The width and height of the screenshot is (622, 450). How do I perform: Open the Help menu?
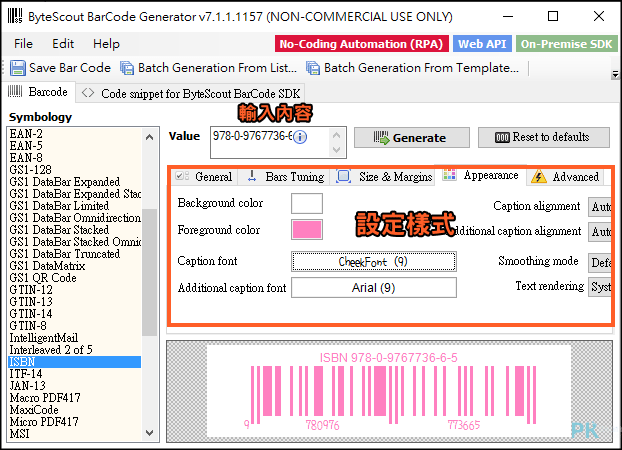106,44
